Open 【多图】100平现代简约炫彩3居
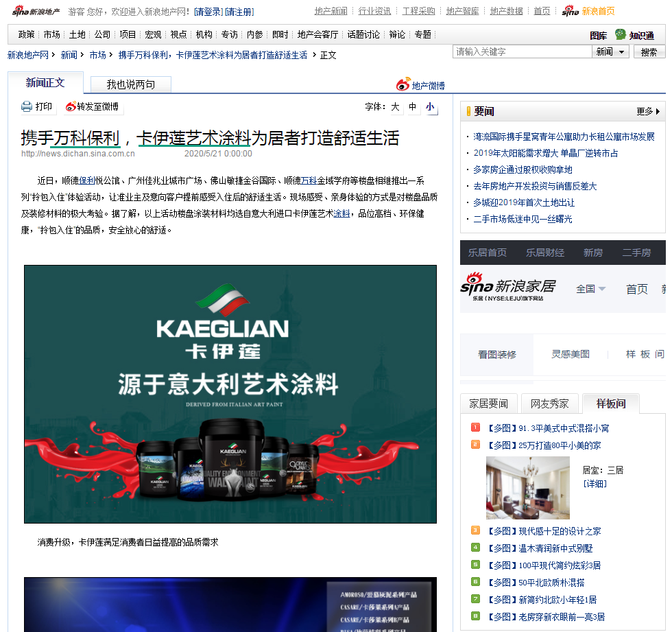672x632 pixels. (x=543, y=565)
